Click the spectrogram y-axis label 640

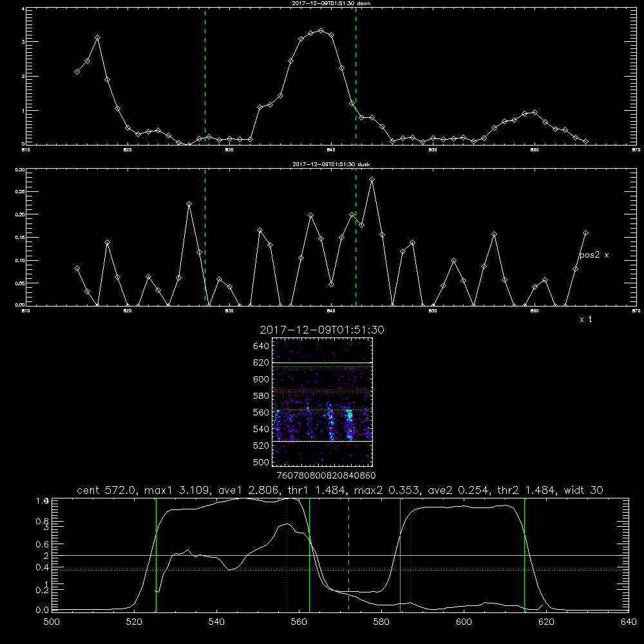[261, 346]
